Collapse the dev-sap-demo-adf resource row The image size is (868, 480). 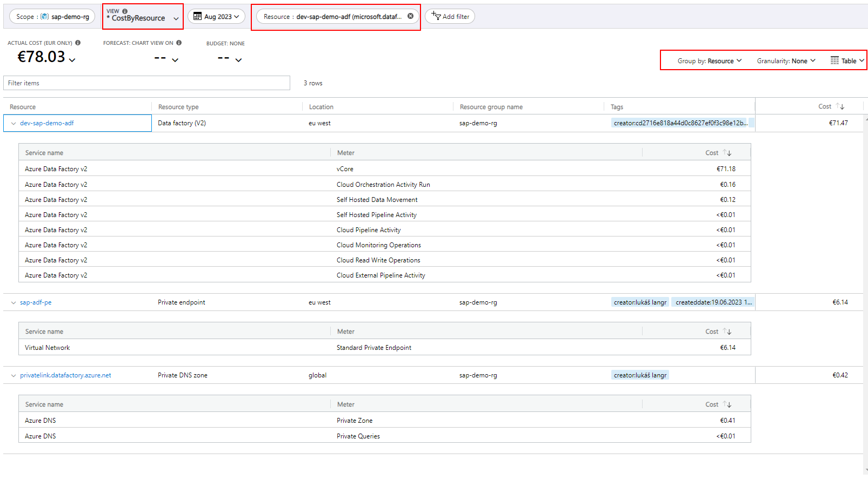tap(14, 123)
